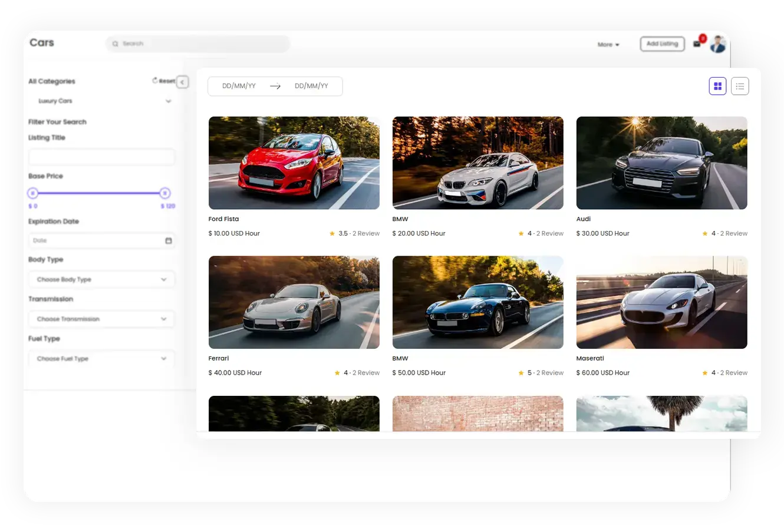Click the Add Listing button
The height and width of the screenshot is (532, 784).
point(663,44)
